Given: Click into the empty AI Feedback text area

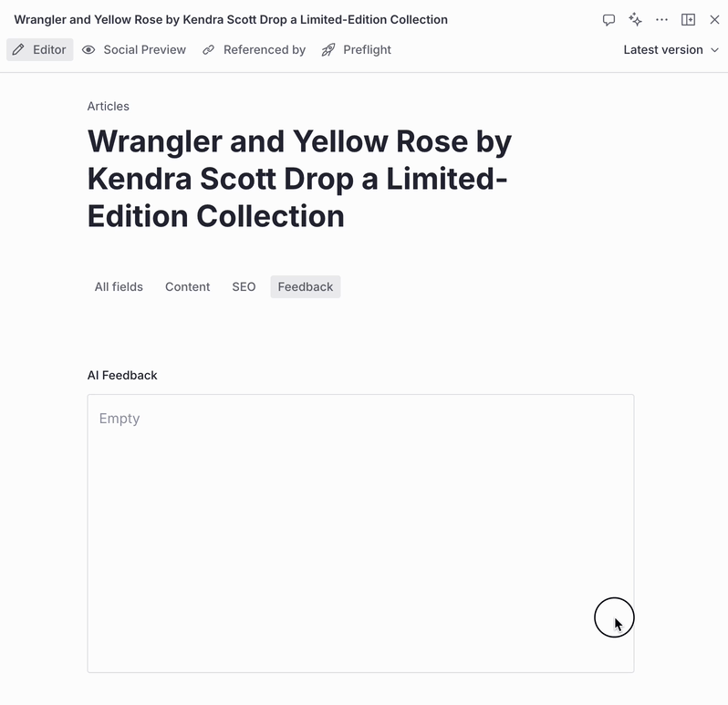Looking at the screenshot, I should [360, 534].
